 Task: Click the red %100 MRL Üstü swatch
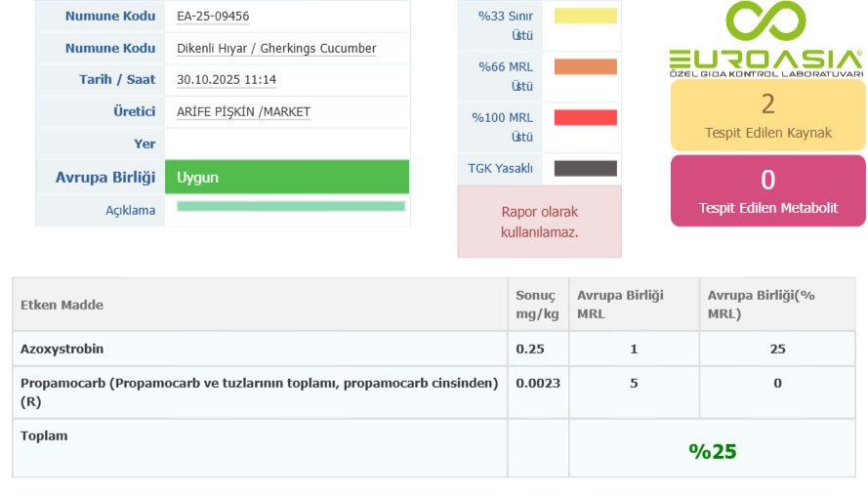pos(585,118)
